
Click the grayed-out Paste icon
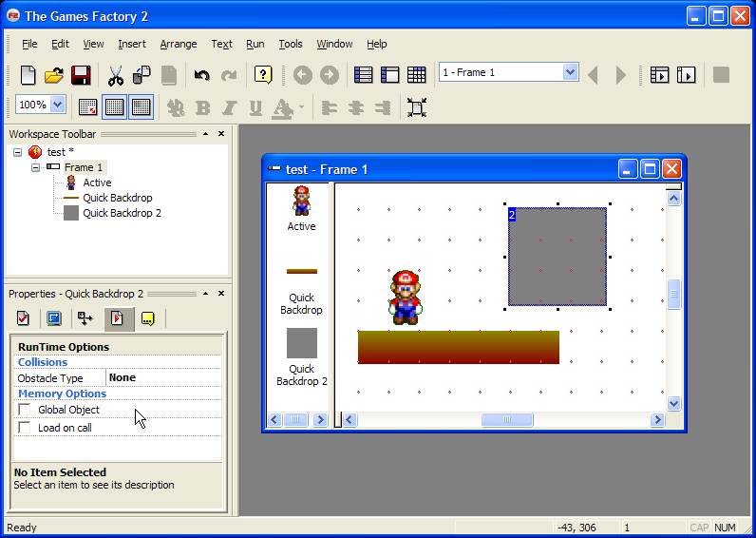coord(169,75)
